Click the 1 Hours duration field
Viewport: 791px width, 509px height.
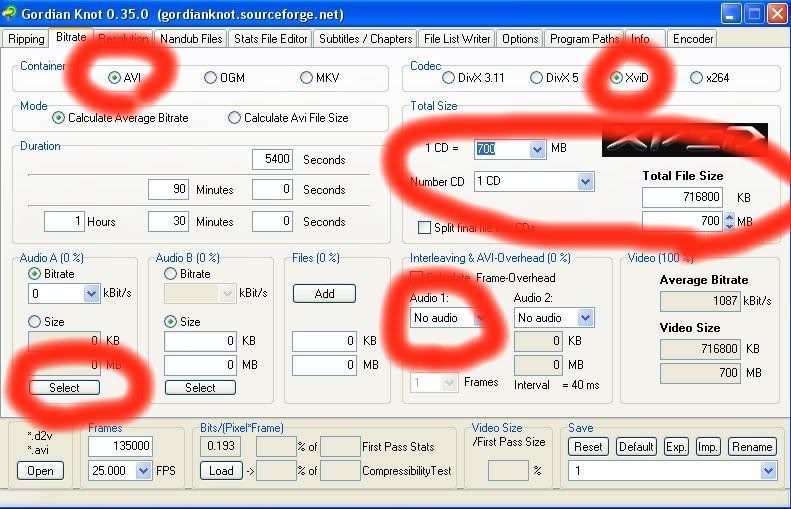pos(64,221)
